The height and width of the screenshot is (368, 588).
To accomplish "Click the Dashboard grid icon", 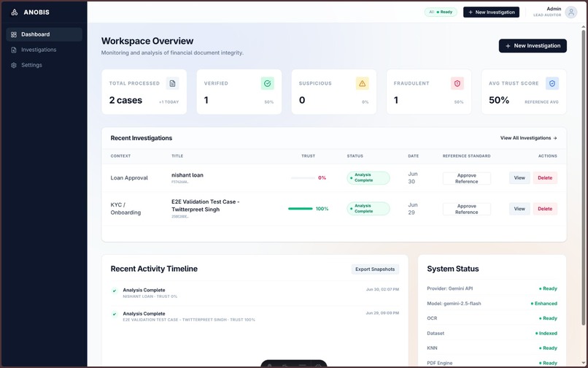I will pos(14,34).
